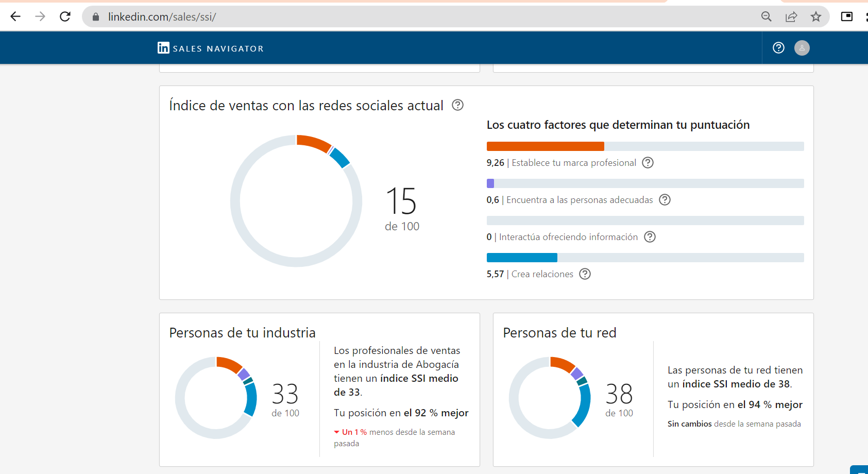The width and height of the screenshot is (868, 474).
Task: Click the SALES NAVIGATOR header text
Action: (x=218, y=48)
